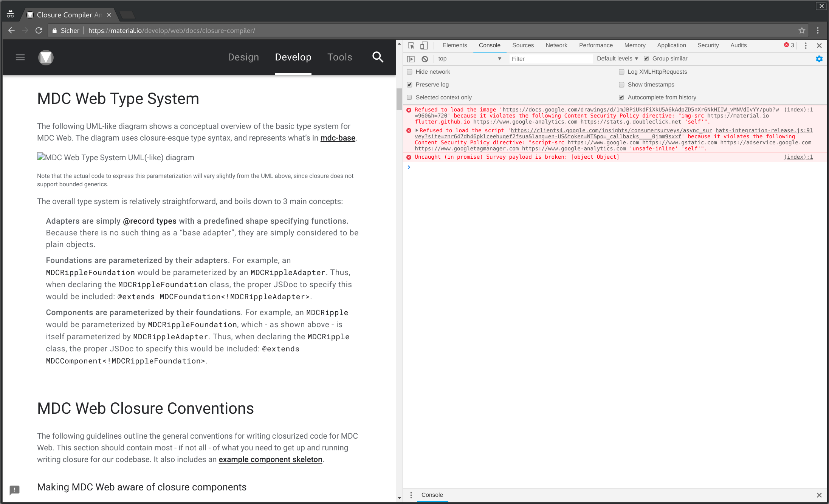Click inside the console Filter field
The image size is (829, 504).
click(550, 59)
